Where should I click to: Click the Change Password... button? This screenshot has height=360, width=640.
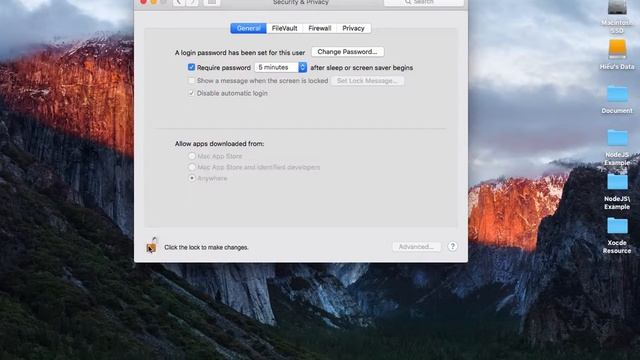[x=347, y=52]
